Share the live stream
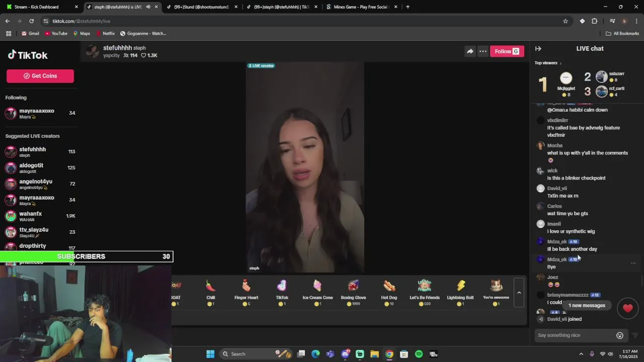644x362 pixels. 469,51
